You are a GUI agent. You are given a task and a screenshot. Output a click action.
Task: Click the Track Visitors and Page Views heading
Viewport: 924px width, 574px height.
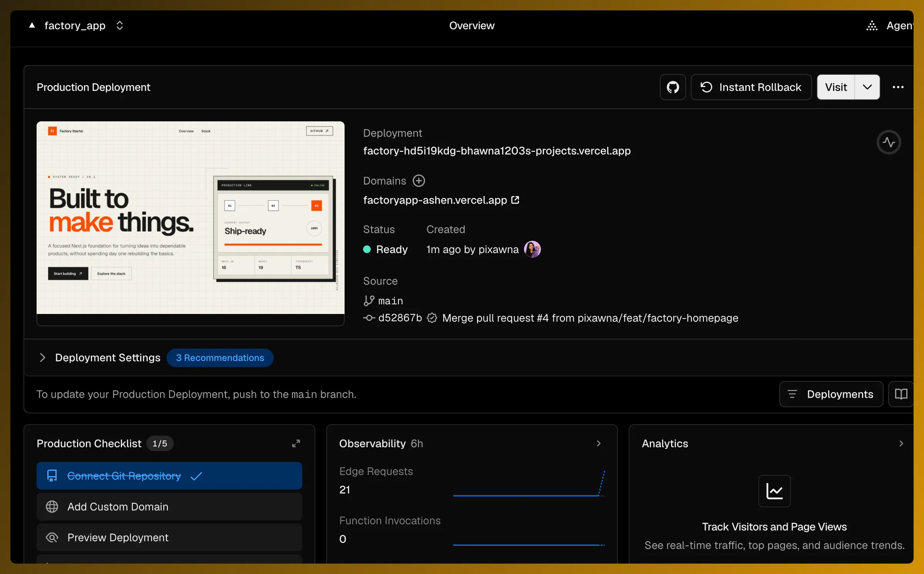click(774, 527)
